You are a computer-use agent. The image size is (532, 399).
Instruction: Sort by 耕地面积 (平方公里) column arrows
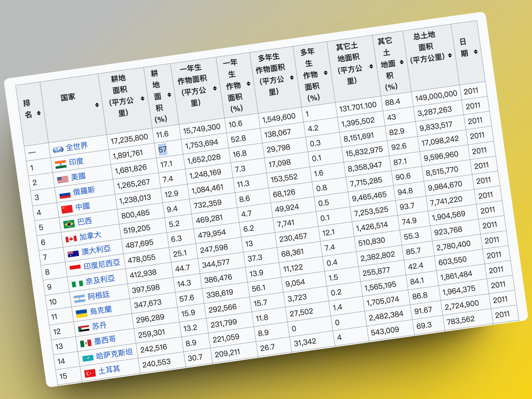click(142, 98)
